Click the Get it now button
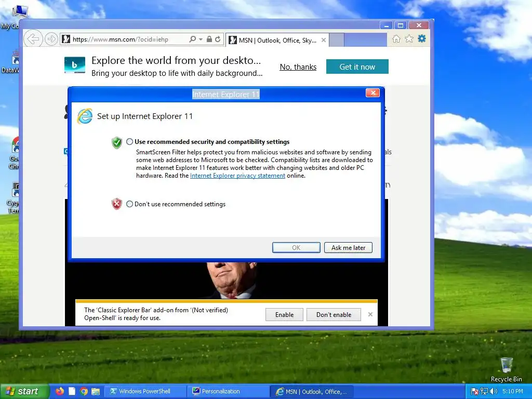Viewport: 532px width, 399px height. coord(357,66)
